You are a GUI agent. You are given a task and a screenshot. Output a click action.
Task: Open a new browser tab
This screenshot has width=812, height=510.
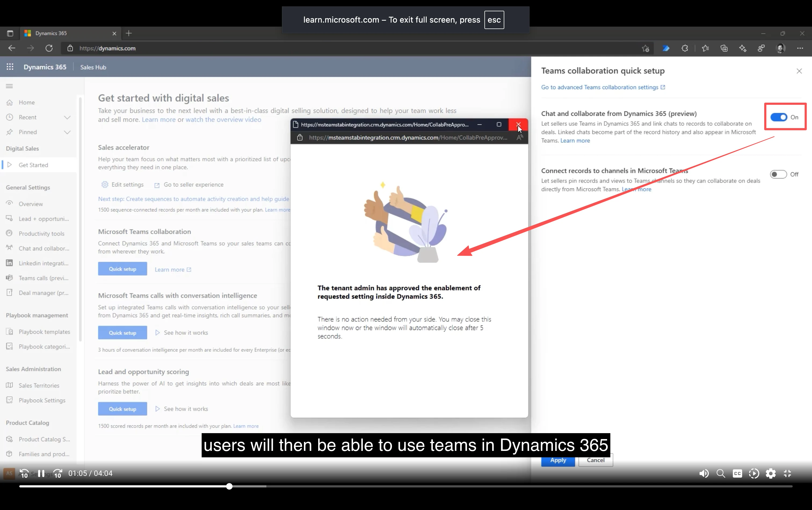129,33
